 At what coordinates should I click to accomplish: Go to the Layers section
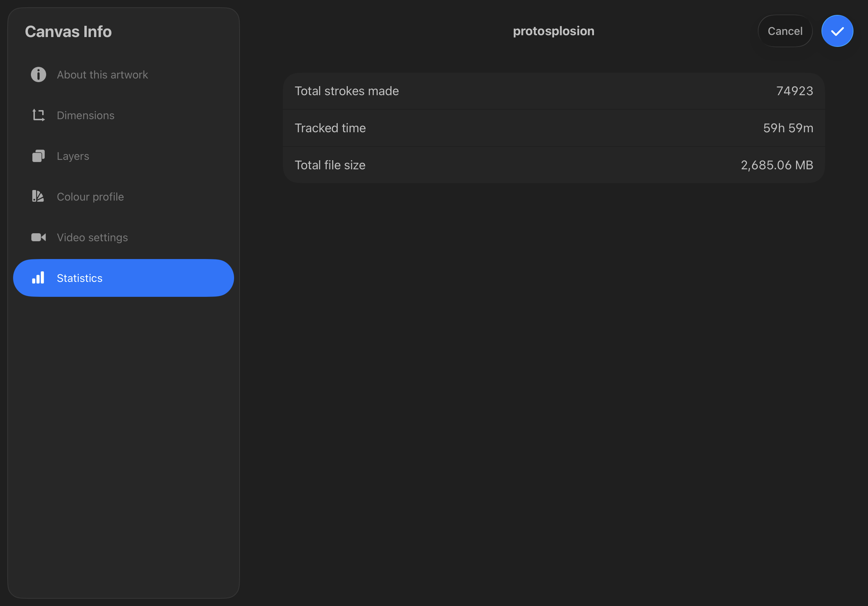click(x=73, y=156)
